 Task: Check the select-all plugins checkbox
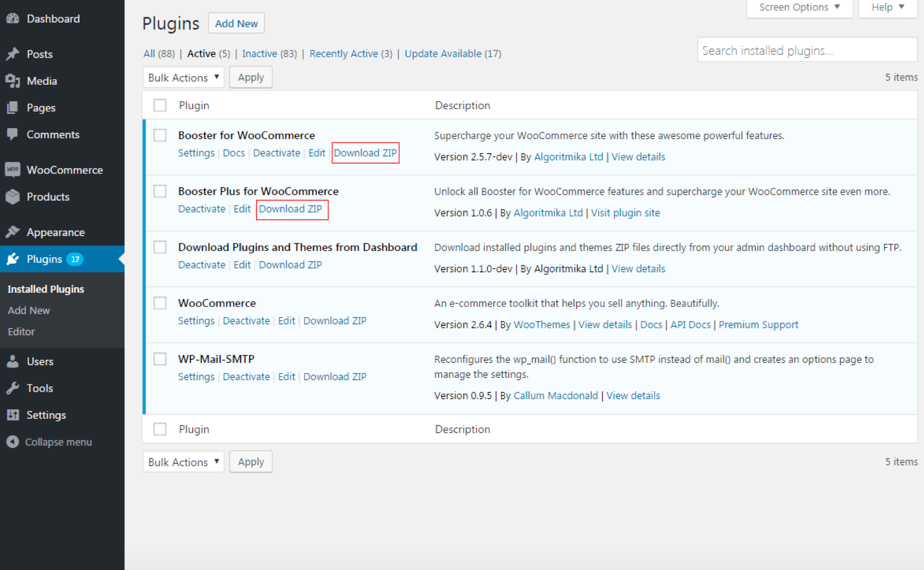click(x=160, y=105)
